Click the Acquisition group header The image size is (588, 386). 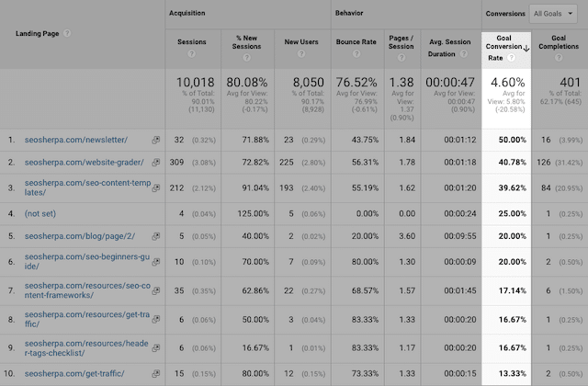187,13
